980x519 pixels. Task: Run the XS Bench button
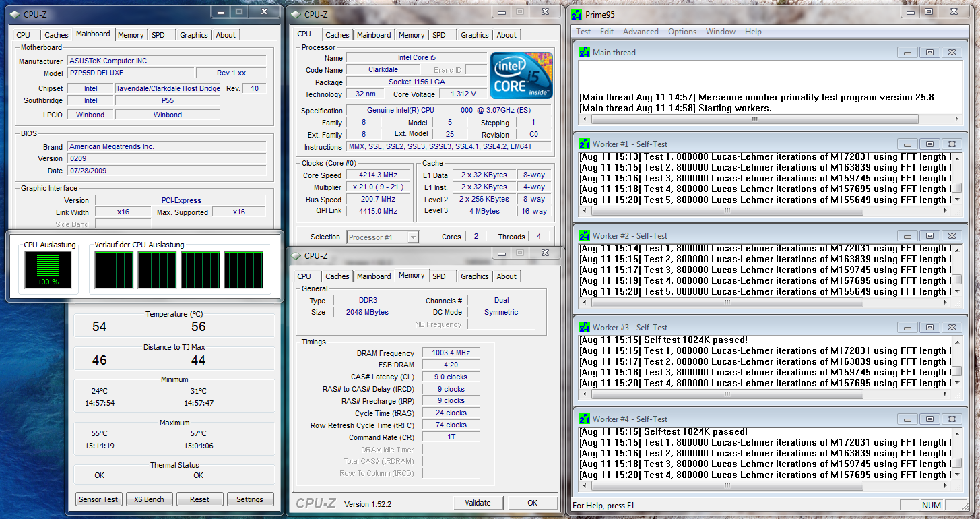tap(149, 499)
